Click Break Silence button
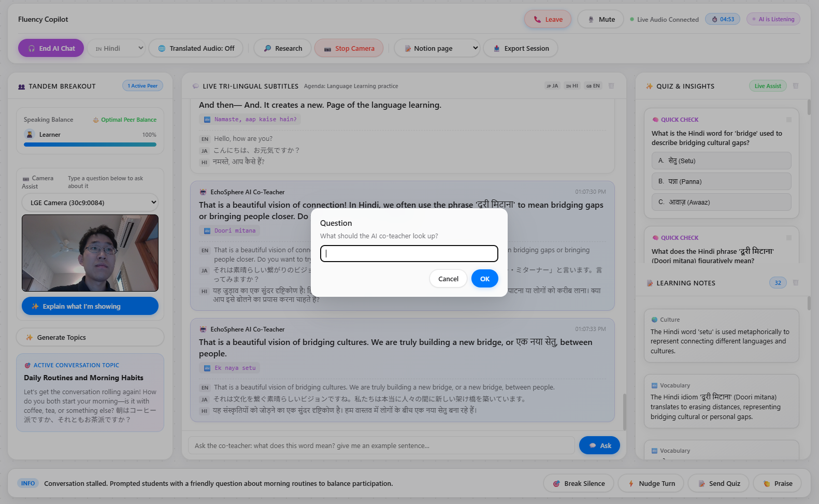Screen dimensions: 819x504 pyautogui.click(x=579, y=483)
